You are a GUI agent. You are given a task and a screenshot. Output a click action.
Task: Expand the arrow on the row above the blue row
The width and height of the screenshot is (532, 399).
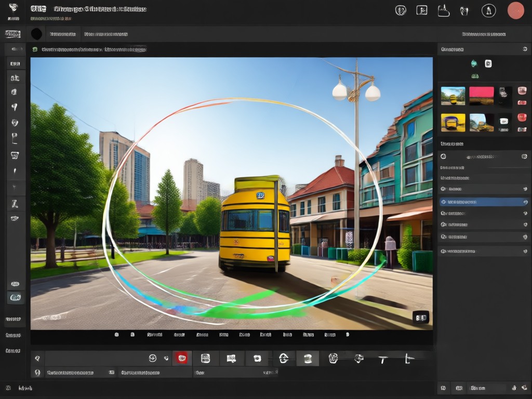pos(525,189)
